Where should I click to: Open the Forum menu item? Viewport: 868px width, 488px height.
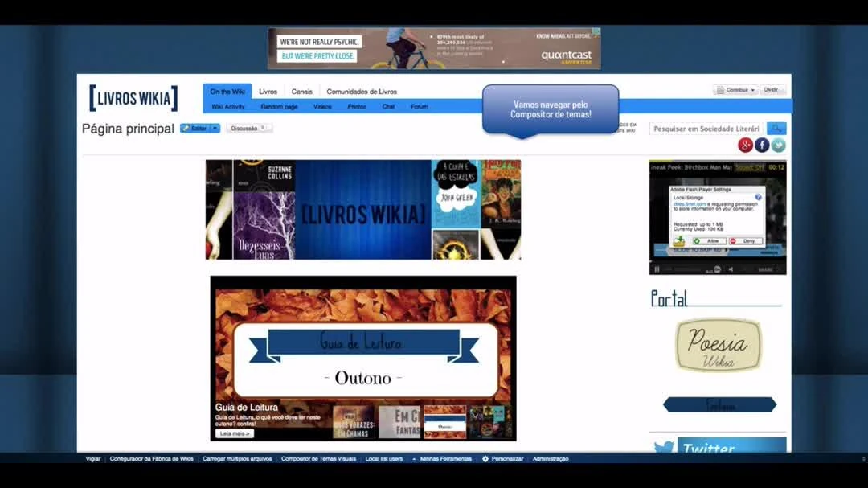[x=419, y=105]
